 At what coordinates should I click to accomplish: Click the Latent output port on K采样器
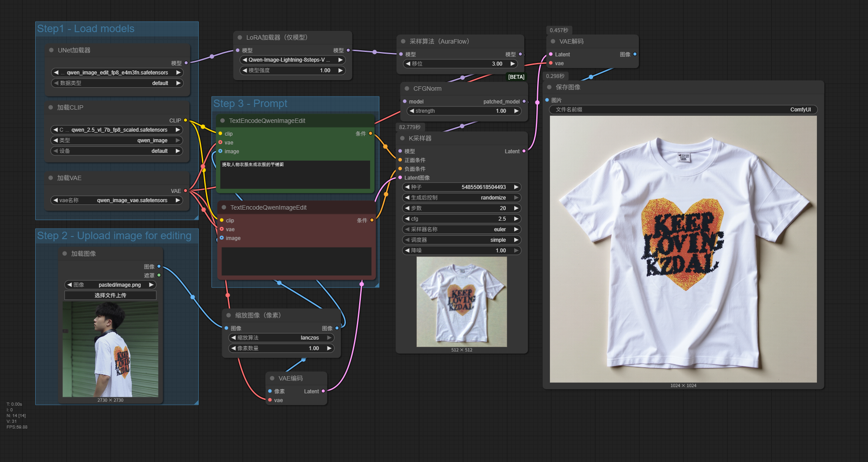tap(524, 152)
